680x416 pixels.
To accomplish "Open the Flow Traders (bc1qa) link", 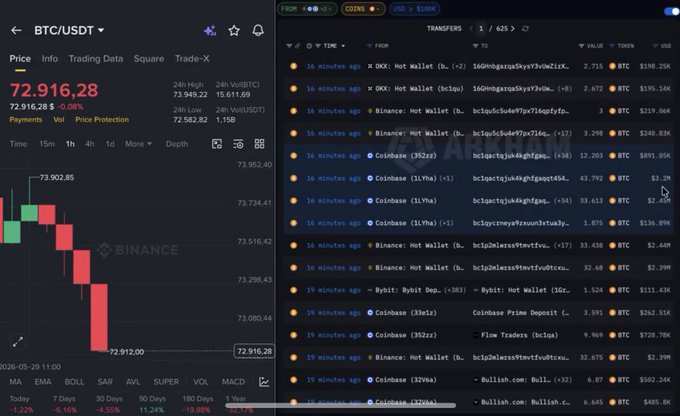I will tap(520, 335).
